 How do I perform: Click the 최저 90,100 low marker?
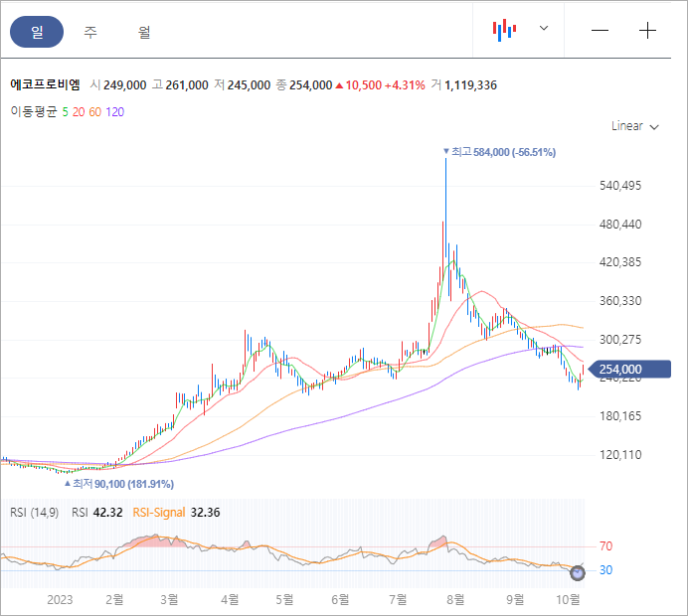119,484
